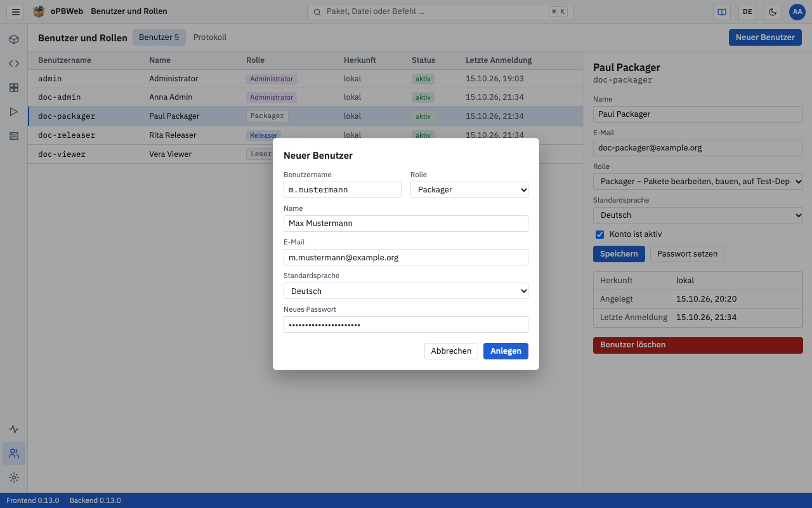Focus the Neues Passwort field
Screen dimensions: 812x508
[x=406, y=324]
